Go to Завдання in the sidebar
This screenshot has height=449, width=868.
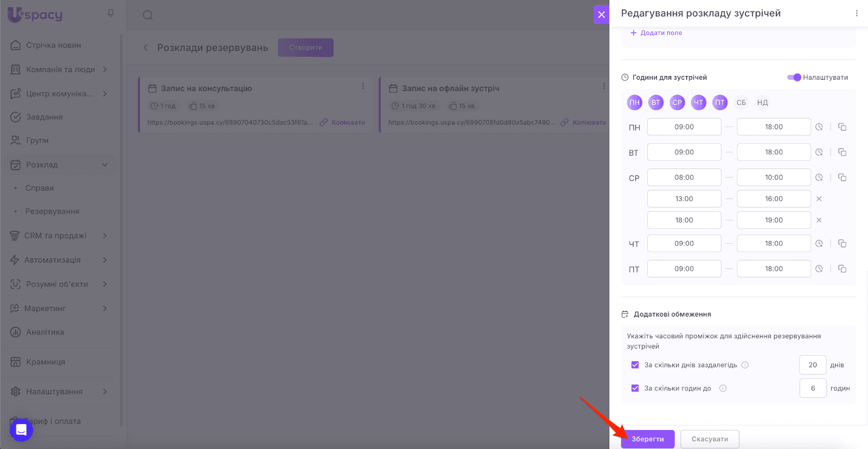click(44, 117)
